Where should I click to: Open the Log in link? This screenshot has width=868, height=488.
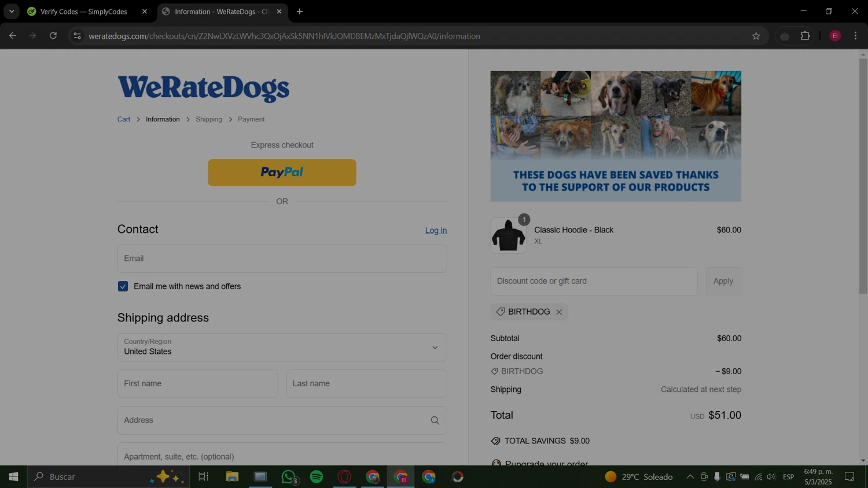tap(436, 230)
